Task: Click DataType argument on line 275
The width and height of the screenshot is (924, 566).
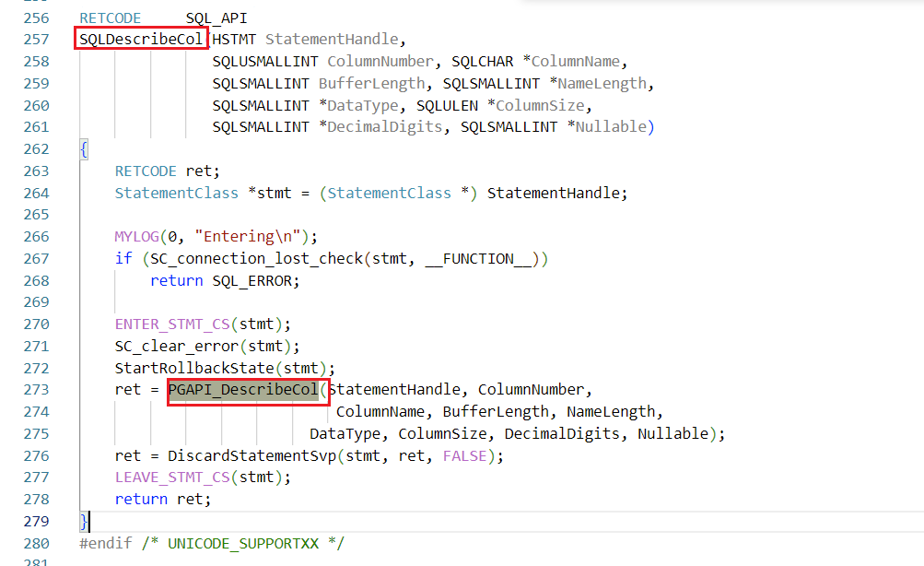Action: (x=345, y=434)
